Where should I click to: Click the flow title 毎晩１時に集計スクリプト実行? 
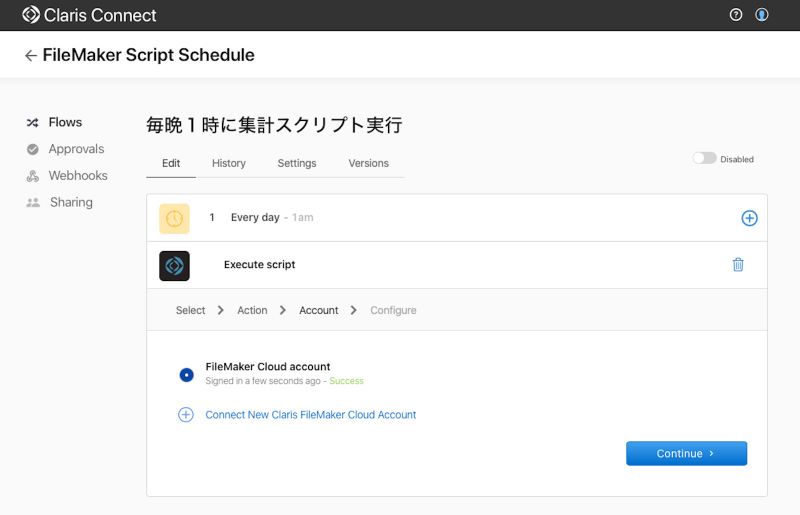(274, 125)
